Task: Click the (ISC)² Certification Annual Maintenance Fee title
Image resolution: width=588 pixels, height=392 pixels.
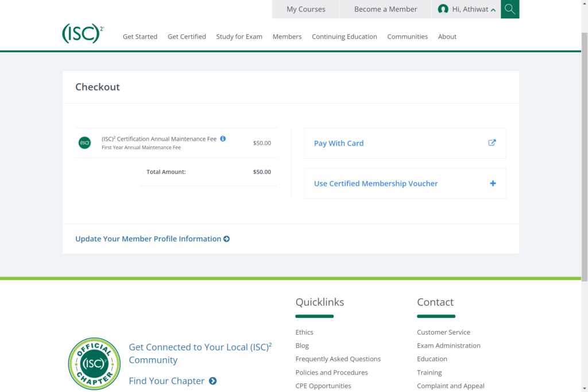Action: click(159, 139)
